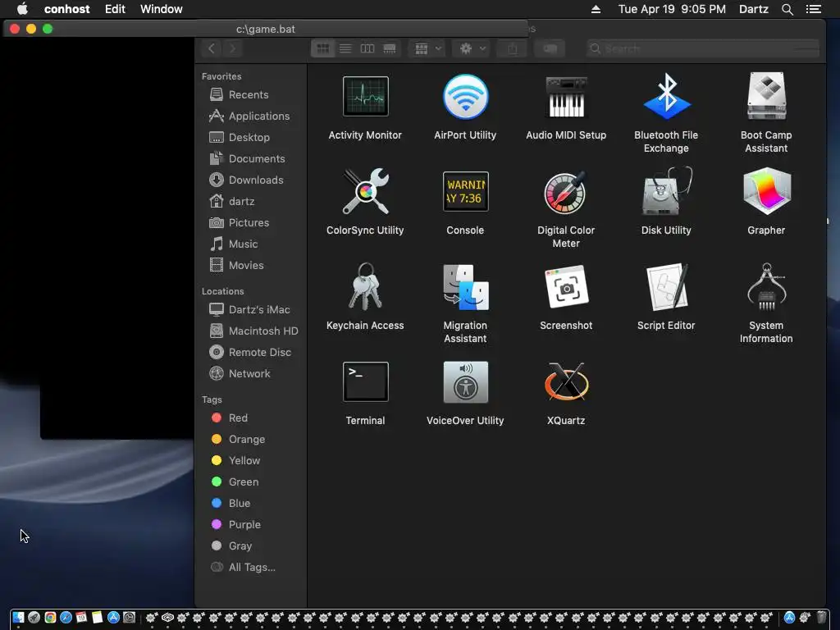Launch the Terminal app icon
840x630 pixels.
(365, 381)
